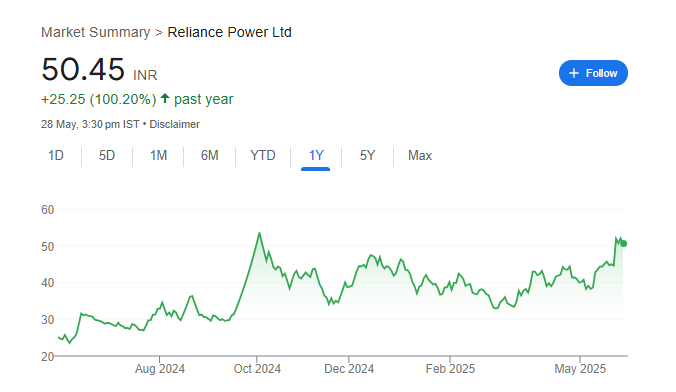The height and width of the screenshot is (392, 676).
Task: Click the 50 y-axis label
Action: click(x=47, y=247)
